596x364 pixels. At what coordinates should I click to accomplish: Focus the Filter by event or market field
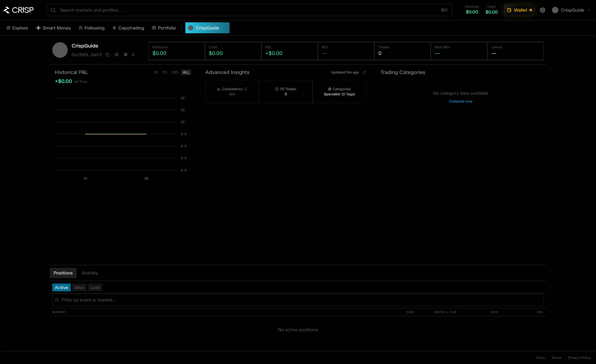click(298, 300)
